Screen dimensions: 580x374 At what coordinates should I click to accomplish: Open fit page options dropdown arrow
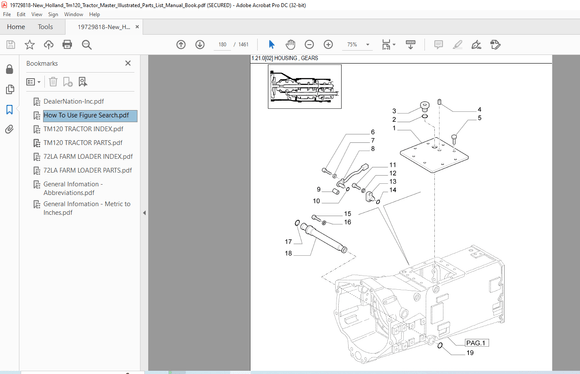click(x=394, y=45)
